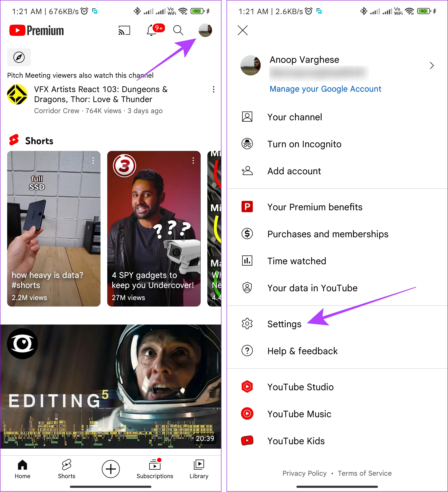Switch to the Home tab

tap(22, 469)
